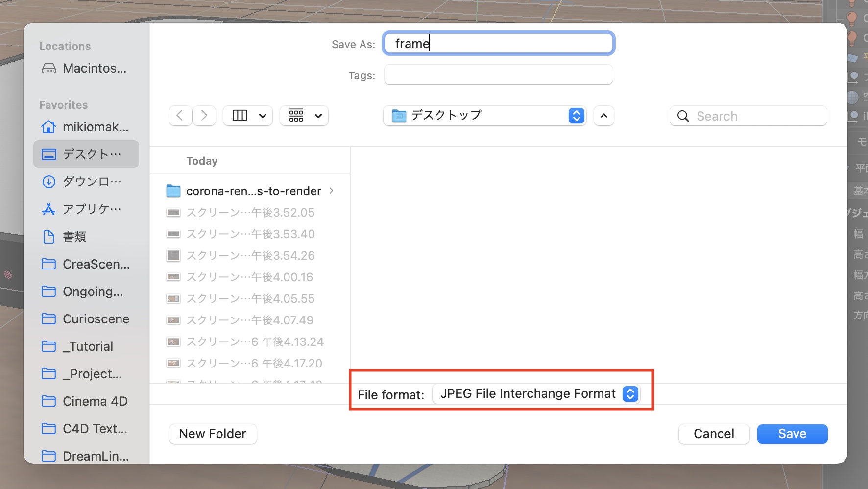Collapse the dialog with the chevron-up button
The image size is (868, 489).
pos(603,116)
